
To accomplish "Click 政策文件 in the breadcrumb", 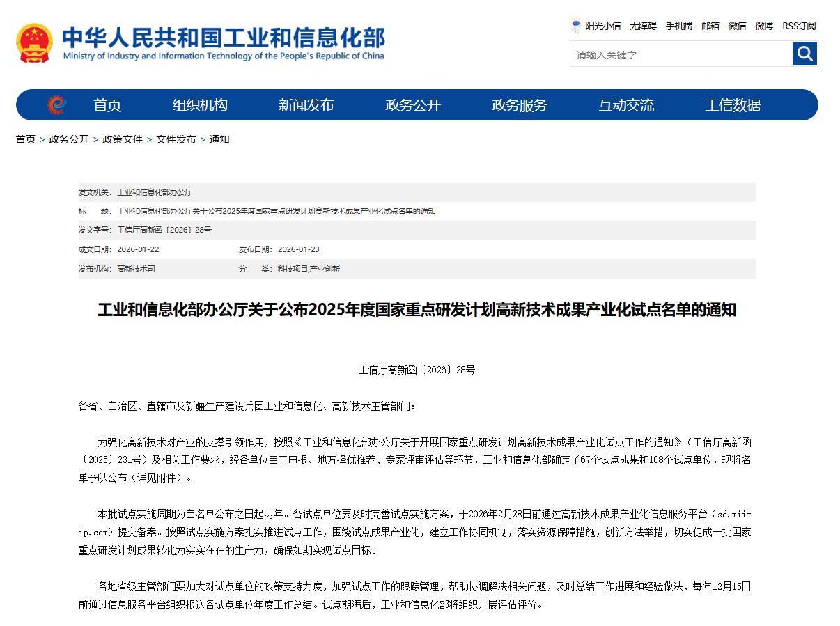I will coord(123,139).
